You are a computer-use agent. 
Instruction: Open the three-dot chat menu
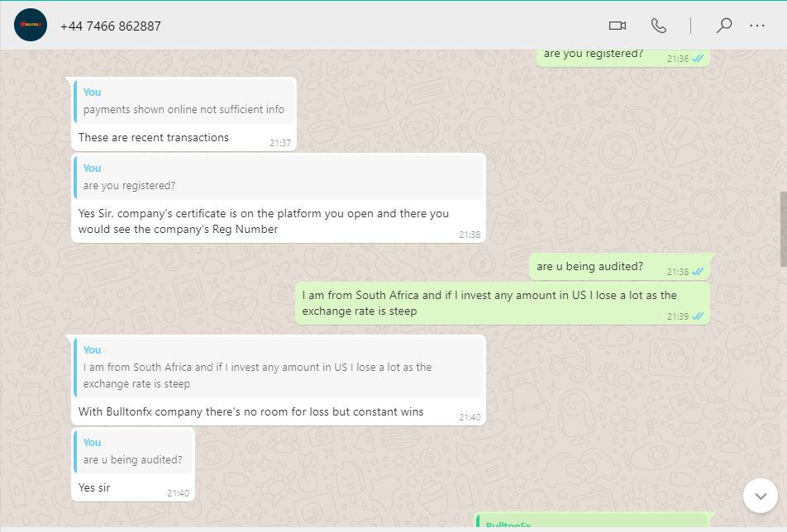point(757,26)
